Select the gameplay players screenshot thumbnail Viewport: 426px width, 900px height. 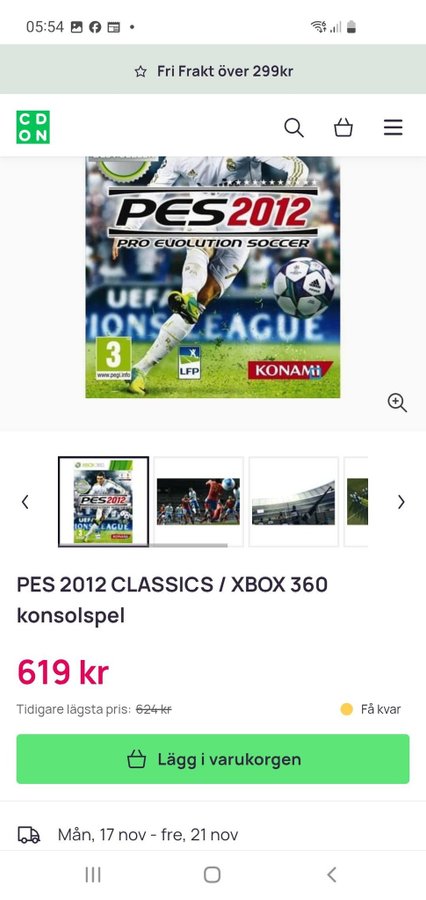pyautogui.click(x=198, y=502)
